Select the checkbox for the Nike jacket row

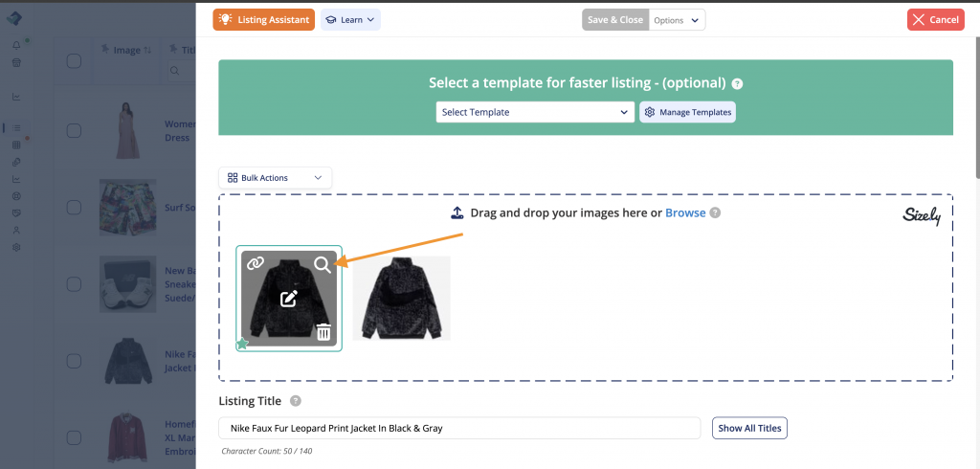click(x=74, y=361)
